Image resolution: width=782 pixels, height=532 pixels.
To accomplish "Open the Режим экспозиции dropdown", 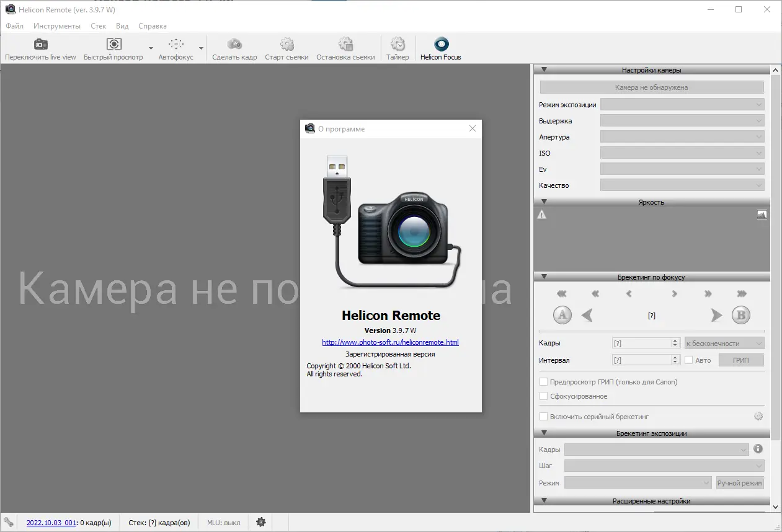I will click(x=682, y=105).
